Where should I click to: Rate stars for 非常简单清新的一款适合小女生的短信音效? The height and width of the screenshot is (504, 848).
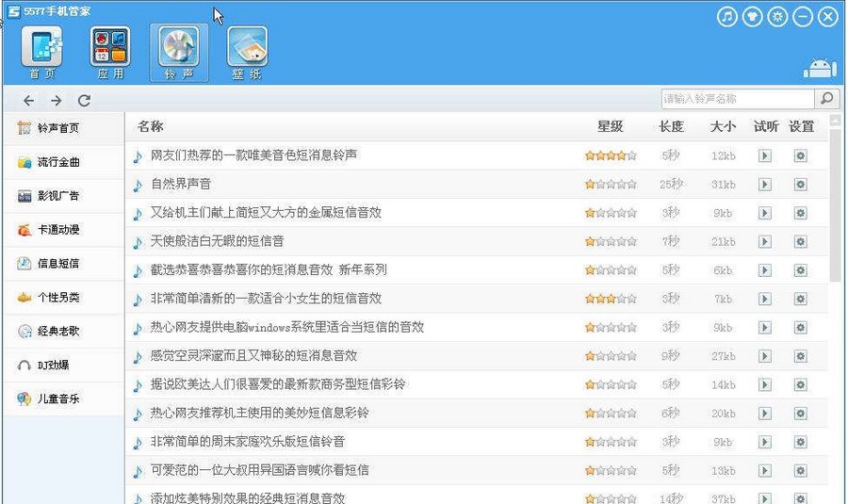(x=611, y=299)
